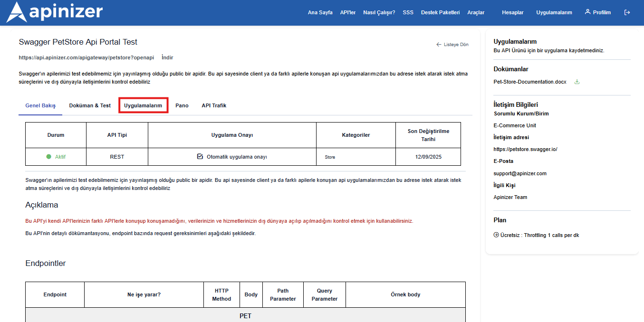The image size is (644, 322).
Task: Click the Örnek body column header
Action: click(x=405, y=294)
